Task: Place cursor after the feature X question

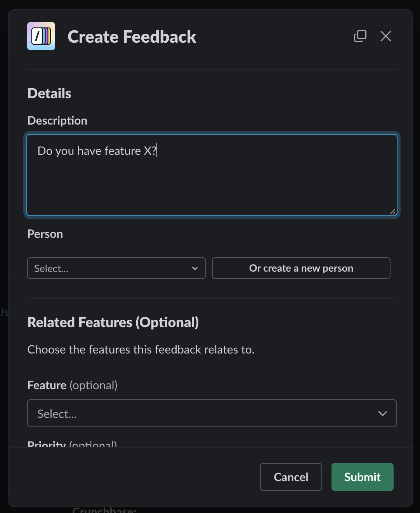Action: 157,151
